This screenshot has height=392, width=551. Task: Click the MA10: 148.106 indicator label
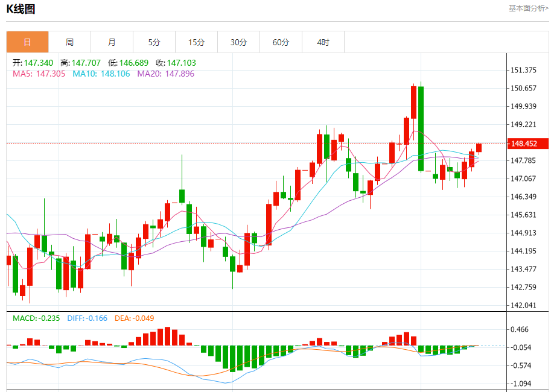(x=101, y=74)
